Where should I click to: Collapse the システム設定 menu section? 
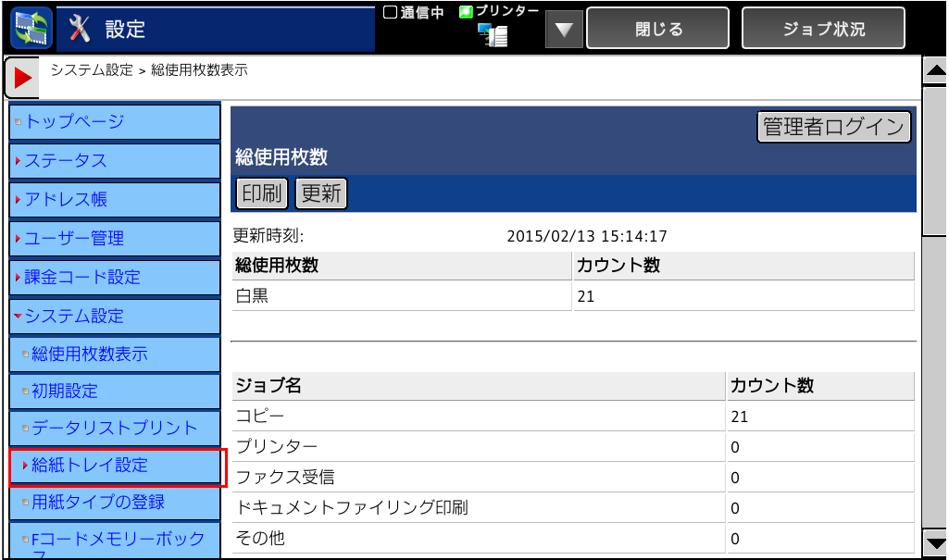click(x=115, y=316)
